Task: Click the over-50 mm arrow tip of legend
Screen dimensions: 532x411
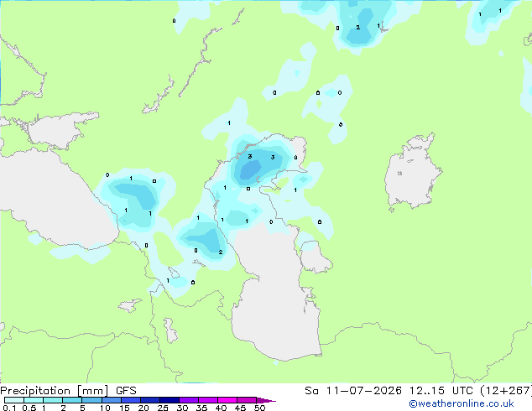Action: [x=266, y=400]
